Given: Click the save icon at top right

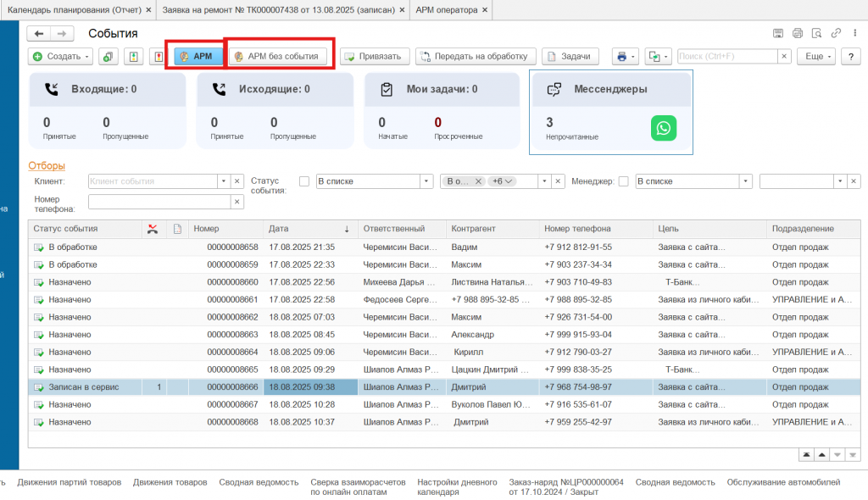Looking at the screenshot, I should point(777,33).
